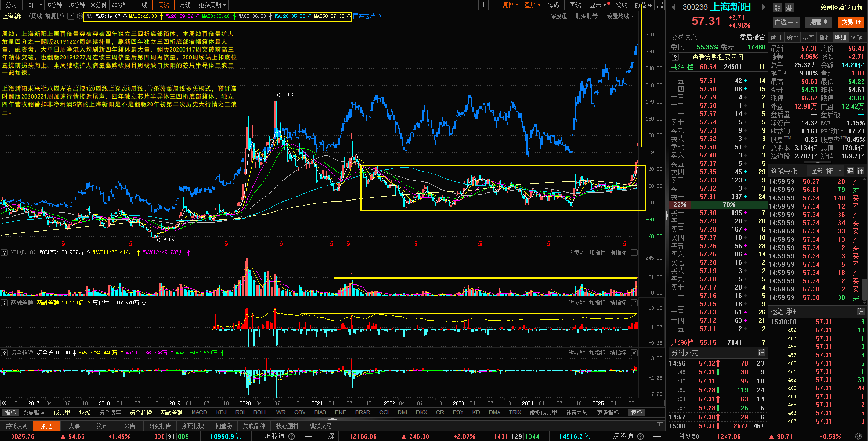Click the 港 Hong Kong connect badge
Image resolution: width=868 pixels, height=441 pixels.
coord(789,8)
